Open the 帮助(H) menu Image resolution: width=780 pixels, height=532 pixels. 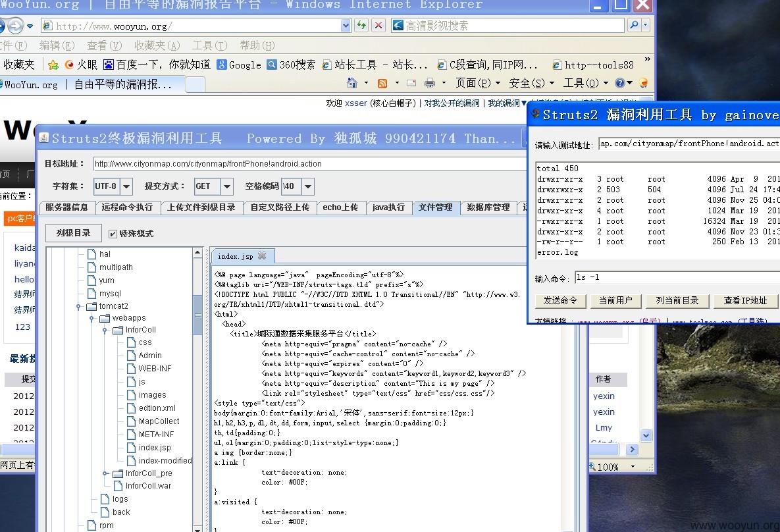click(257, 45)
